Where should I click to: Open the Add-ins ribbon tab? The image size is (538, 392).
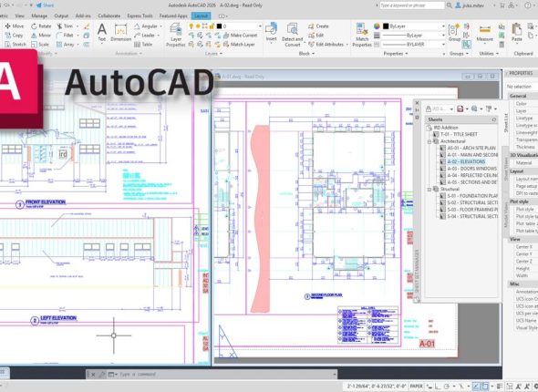click(83, 15)
